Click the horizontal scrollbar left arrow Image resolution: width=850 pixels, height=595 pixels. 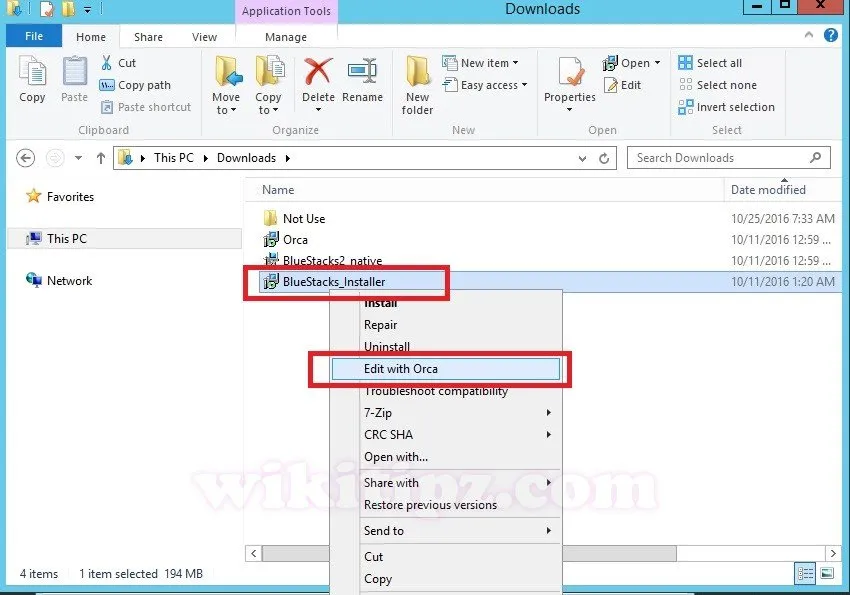pos(254,553)
